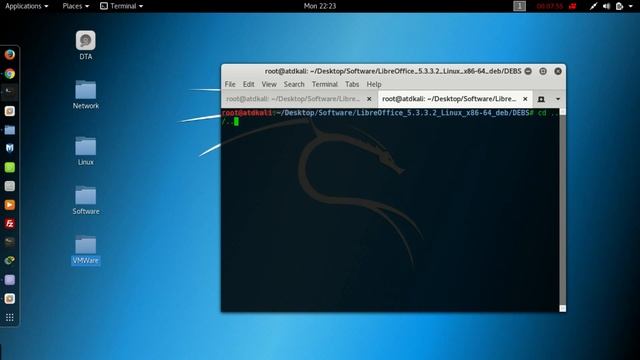Open the File menu in the terminal

point(230,84)
